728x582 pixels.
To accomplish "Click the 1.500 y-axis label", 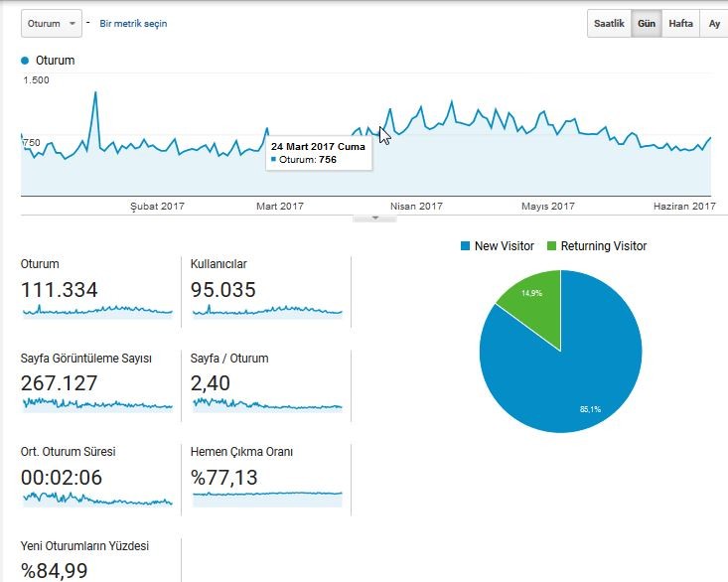I will 36,80.
